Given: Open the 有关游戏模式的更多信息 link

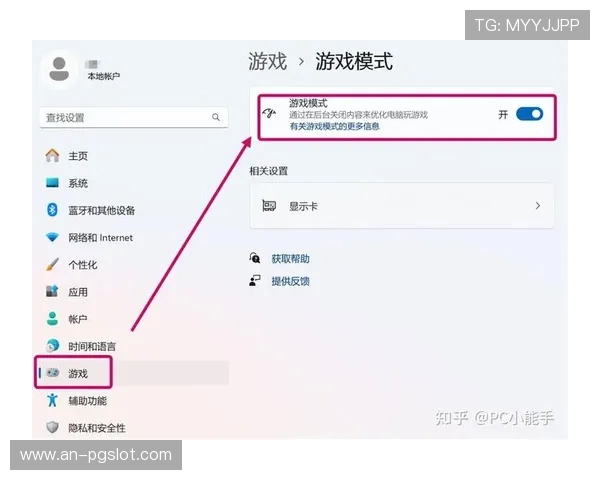Looking at the screenshot, I should pyautogui.click(x=334, y=126).
